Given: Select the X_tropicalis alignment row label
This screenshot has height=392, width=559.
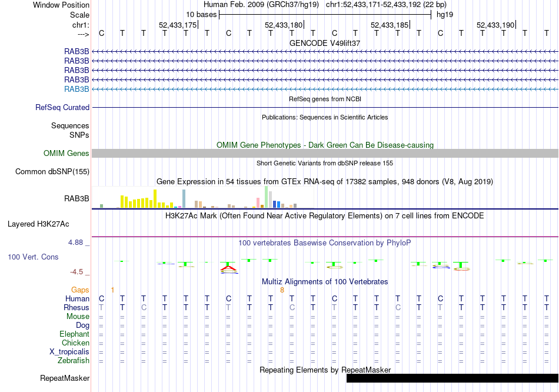Looking at the screenshot, I should (x=69, y=352).
